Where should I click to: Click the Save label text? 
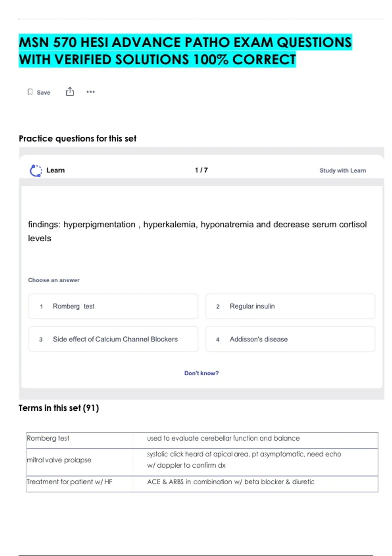click(43, 93)
